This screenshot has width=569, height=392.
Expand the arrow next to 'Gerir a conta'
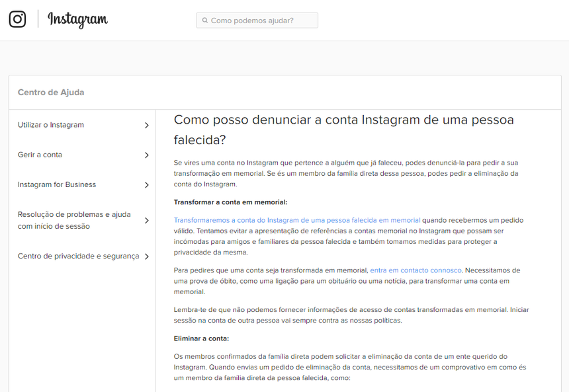[146, 155]
